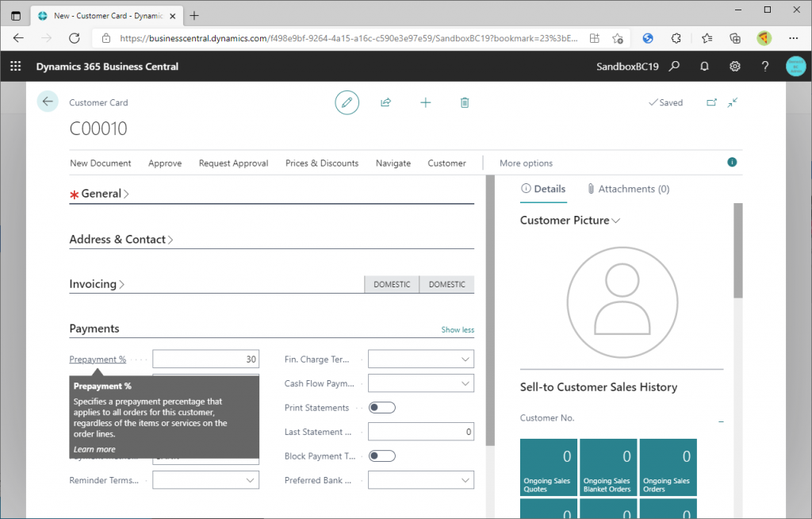
Task: Click the blue information icon
Action: pyautogui.click(x=732, y=162)
